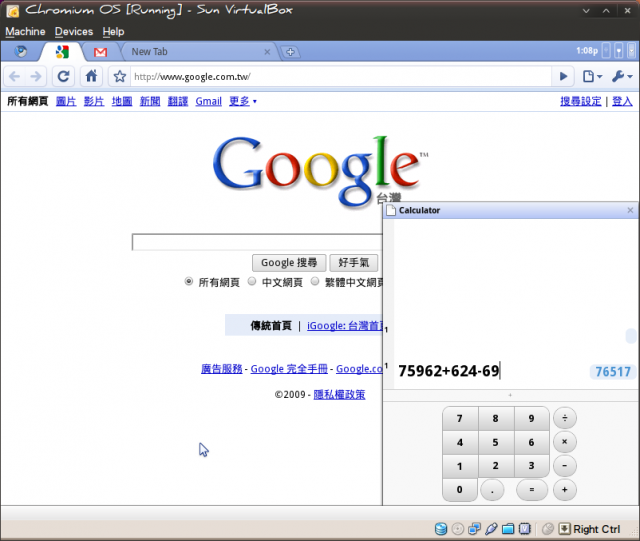Click the calculator result 76517
The height and width of the screenshot is (541, 640).
point(613,372)
